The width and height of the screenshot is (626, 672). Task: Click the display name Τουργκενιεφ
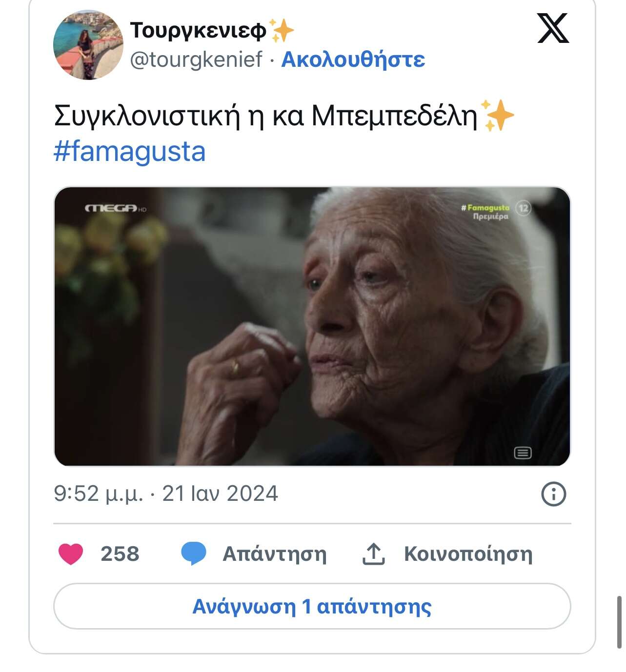[x=198, y=30]
